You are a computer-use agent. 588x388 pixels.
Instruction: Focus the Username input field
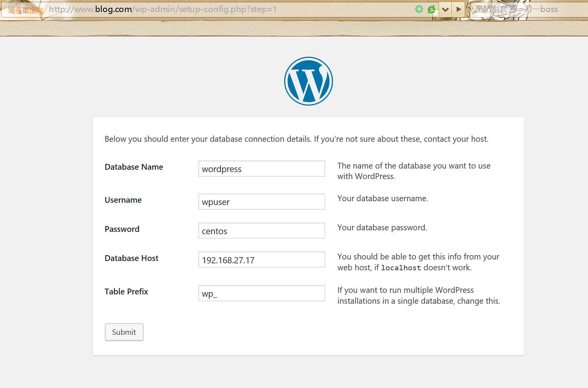262,202
